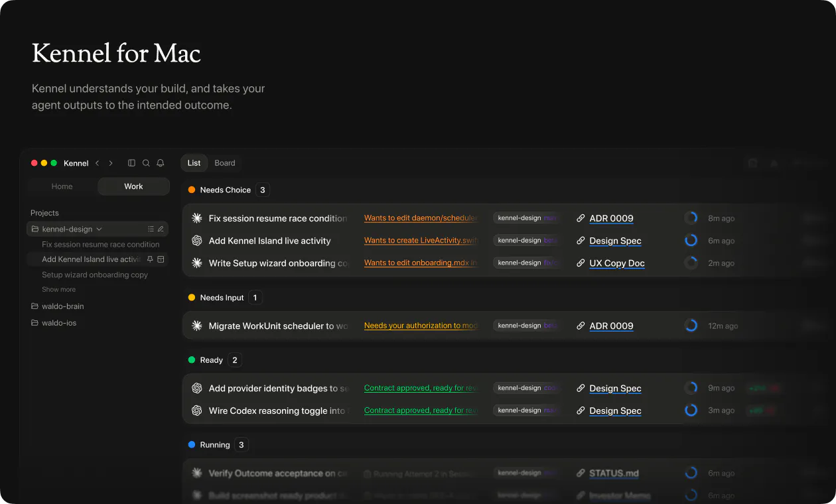
Task: Click the yellow Needs Input status dot
Action: coord(192,298)
